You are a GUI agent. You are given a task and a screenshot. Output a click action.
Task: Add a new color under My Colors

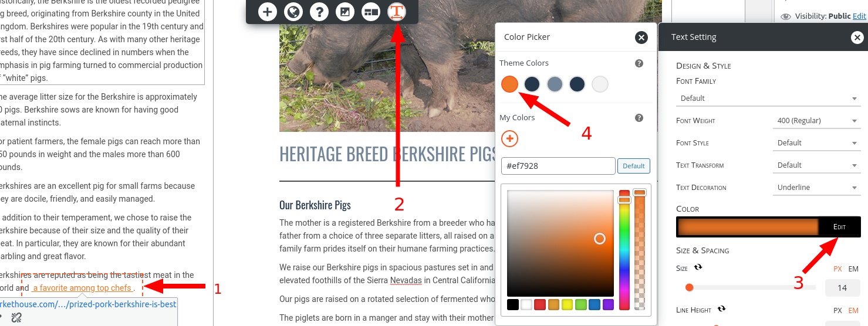coord(509,139)
